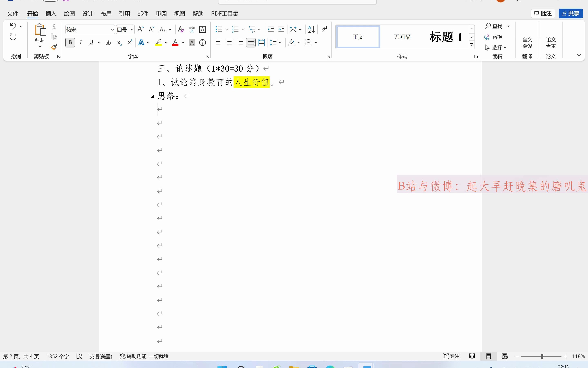Image resolution: width=588 pixels, height=368 pixels.
Task: Switch to the PDF工具集 tab
Action: (x=225, y=14)
